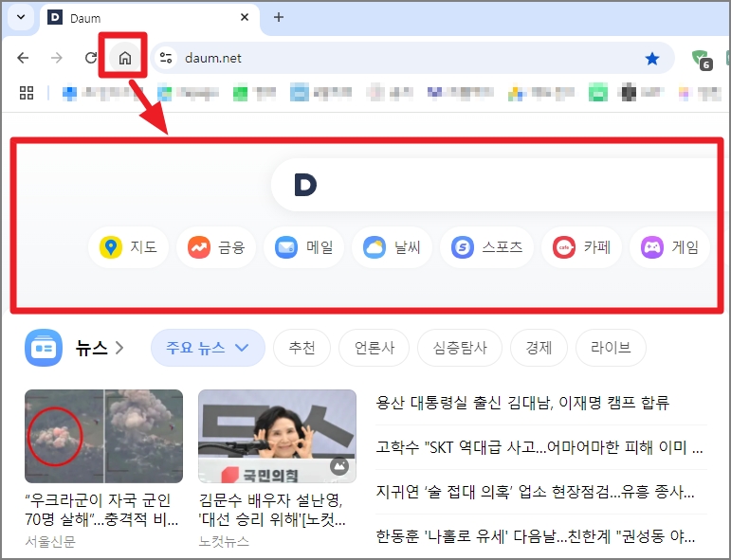
Task: Open the 국민의힘 podium news thumbnail
Action: (277, 436)
